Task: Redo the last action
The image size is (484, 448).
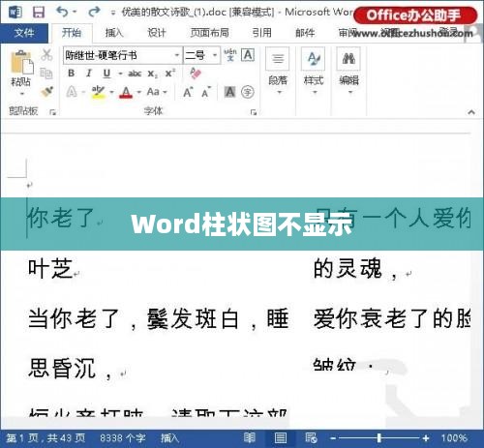Action: (94, 12)
